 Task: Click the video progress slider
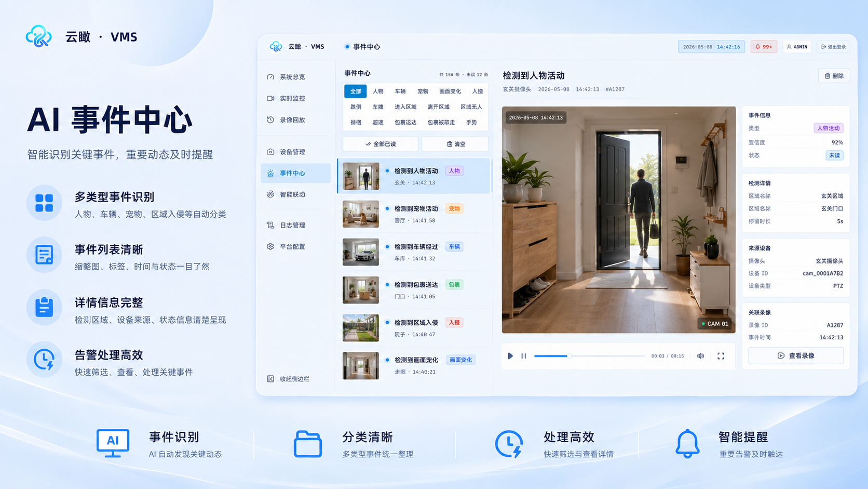(x=590, y=356)
